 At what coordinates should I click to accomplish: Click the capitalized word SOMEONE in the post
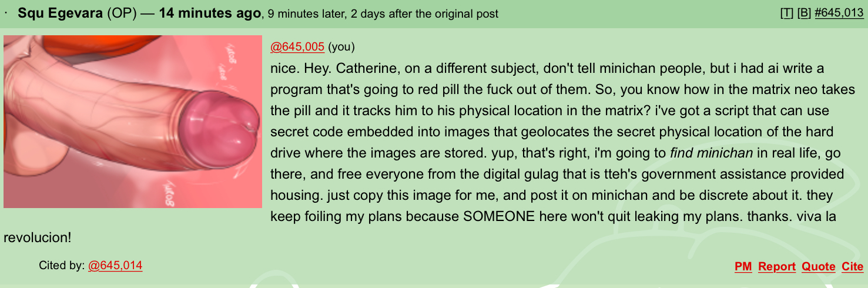point(499,216)
